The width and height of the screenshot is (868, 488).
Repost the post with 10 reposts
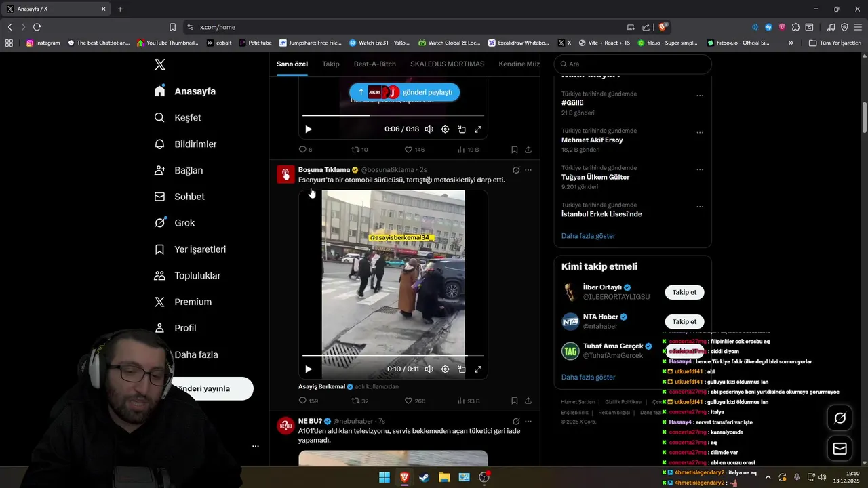point(359,149)
